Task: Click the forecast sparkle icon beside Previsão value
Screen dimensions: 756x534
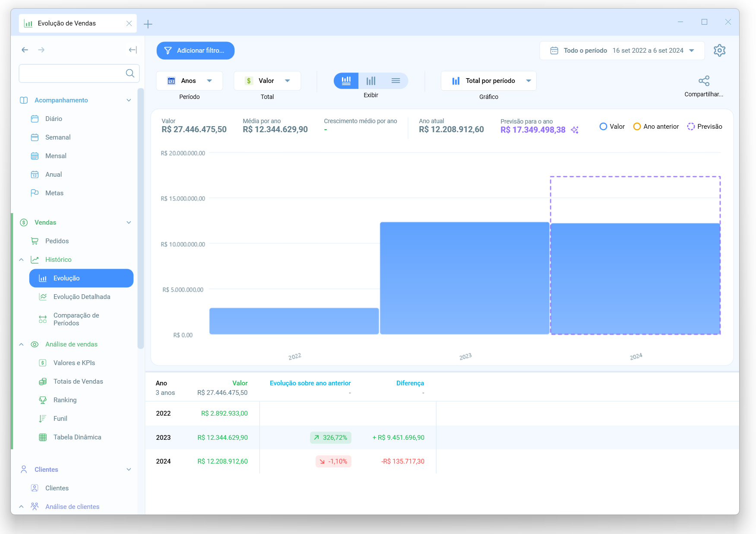Action: [575, 130]
